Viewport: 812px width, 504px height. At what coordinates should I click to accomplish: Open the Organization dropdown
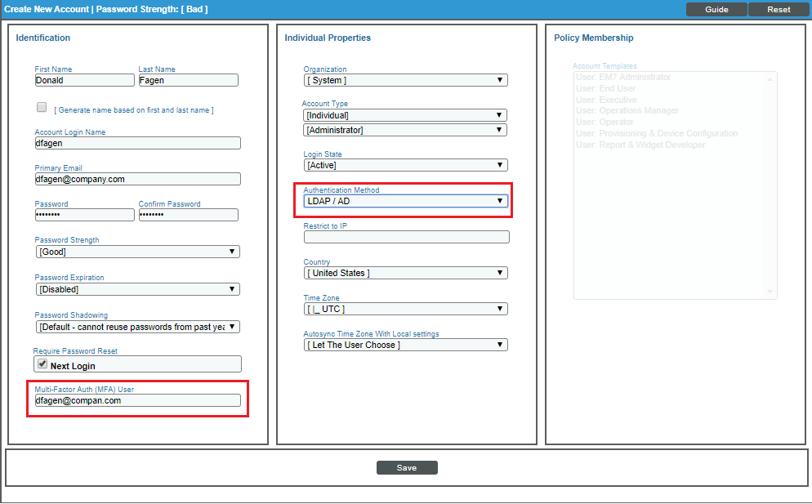pos(405,80)
